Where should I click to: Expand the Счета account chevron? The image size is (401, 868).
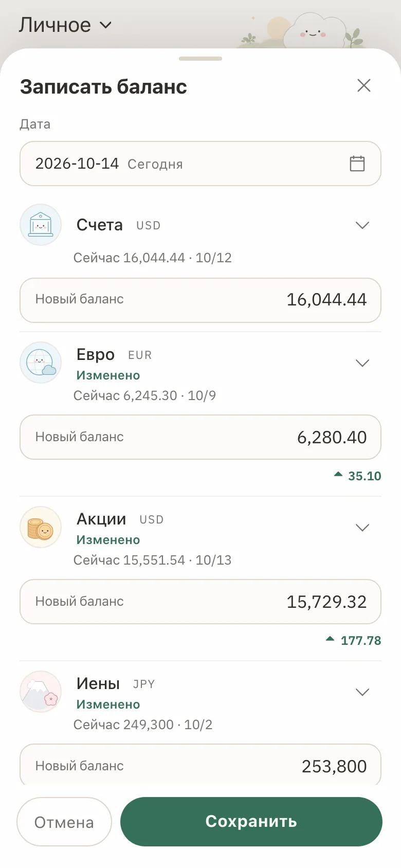click(x=362, y=225)
